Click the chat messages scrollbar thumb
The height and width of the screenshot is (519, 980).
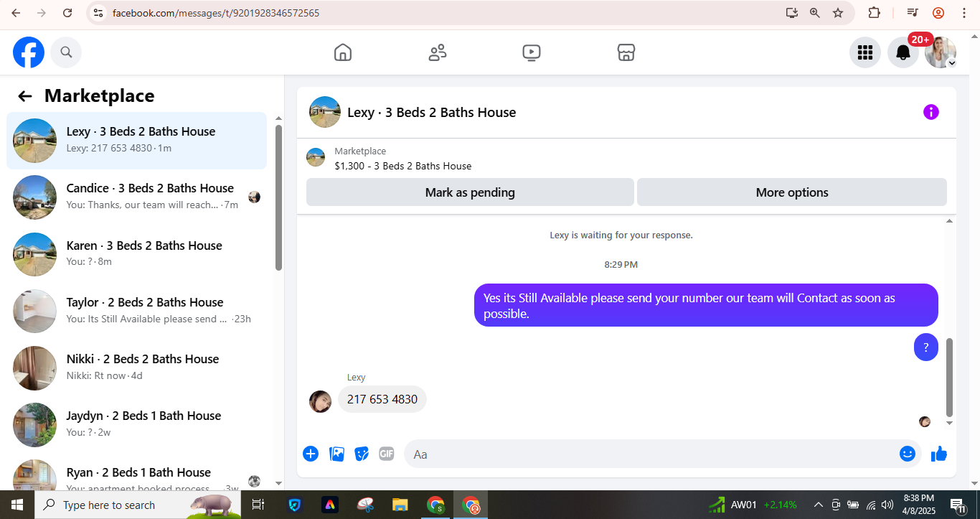pos(950,377)
